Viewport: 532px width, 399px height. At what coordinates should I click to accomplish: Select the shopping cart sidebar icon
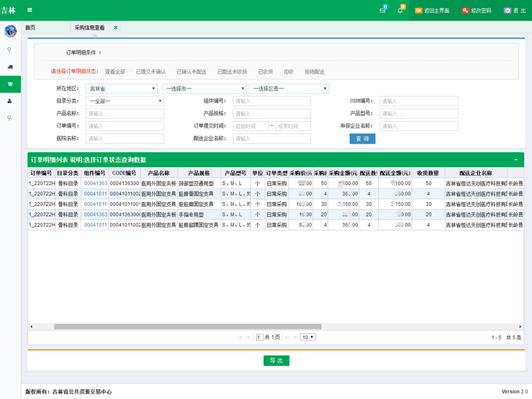click(x=10, y=84)
